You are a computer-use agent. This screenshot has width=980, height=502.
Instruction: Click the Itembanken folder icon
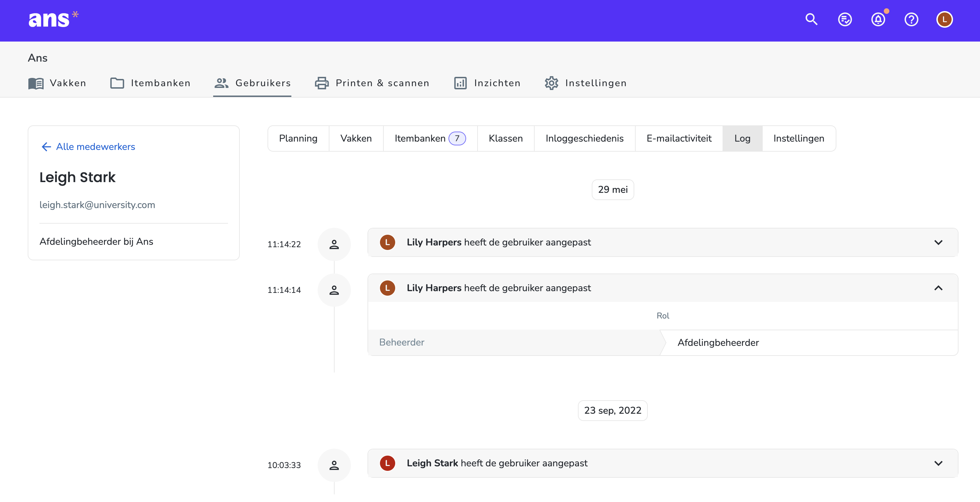coord(117,83)
